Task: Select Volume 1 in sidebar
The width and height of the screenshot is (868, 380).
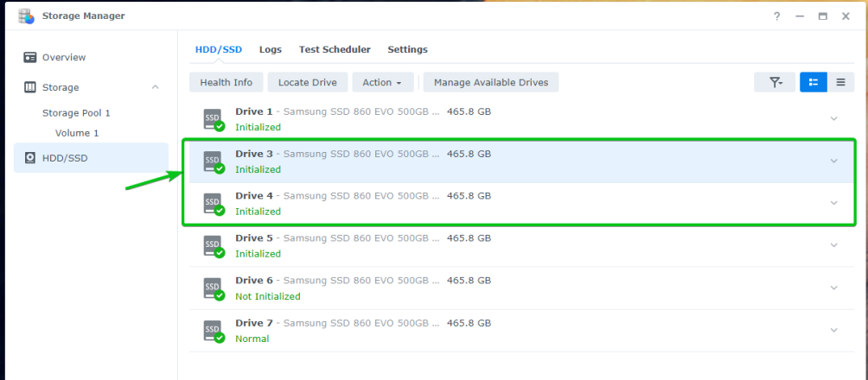Action: [77, 133]
